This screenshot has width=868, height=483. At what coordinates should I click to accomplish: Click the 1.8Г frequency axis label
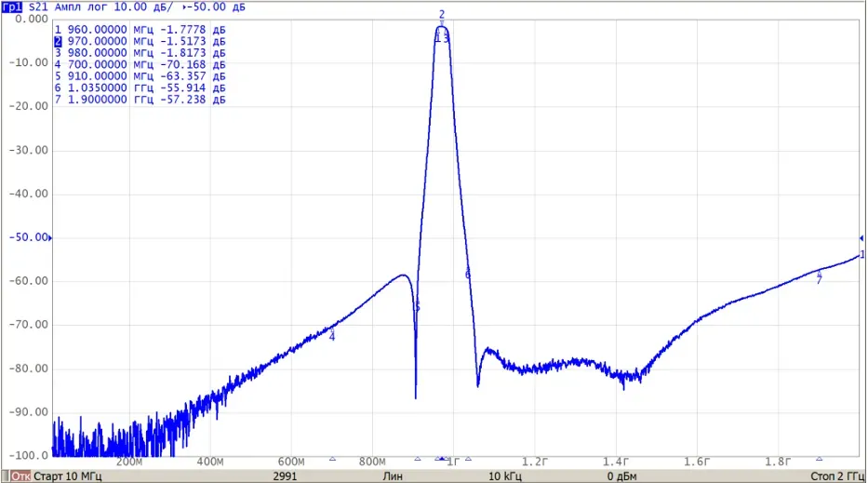click(778, 462)
